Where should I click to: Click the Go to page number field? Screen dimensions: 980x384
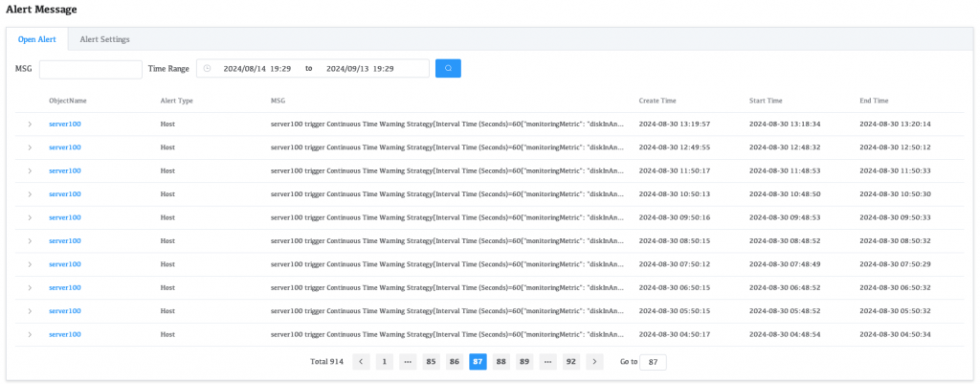653,362
